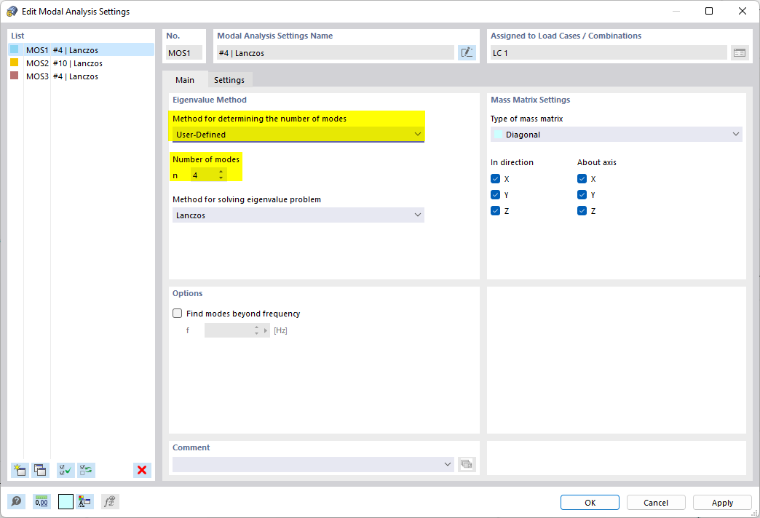Enable Find modes beyond frequency checkbox

177,314
